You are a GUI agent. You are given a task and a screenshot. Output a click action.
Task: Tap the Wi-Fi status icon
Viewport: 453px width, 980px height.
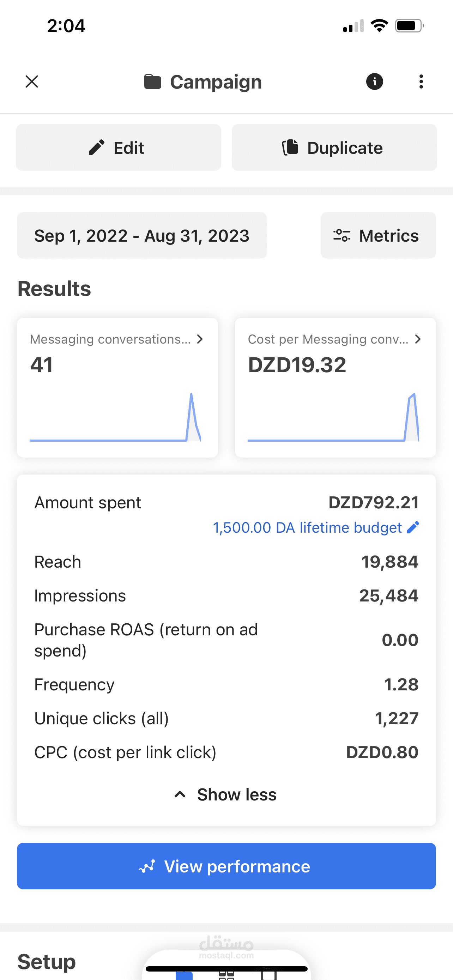pos(379,25)
